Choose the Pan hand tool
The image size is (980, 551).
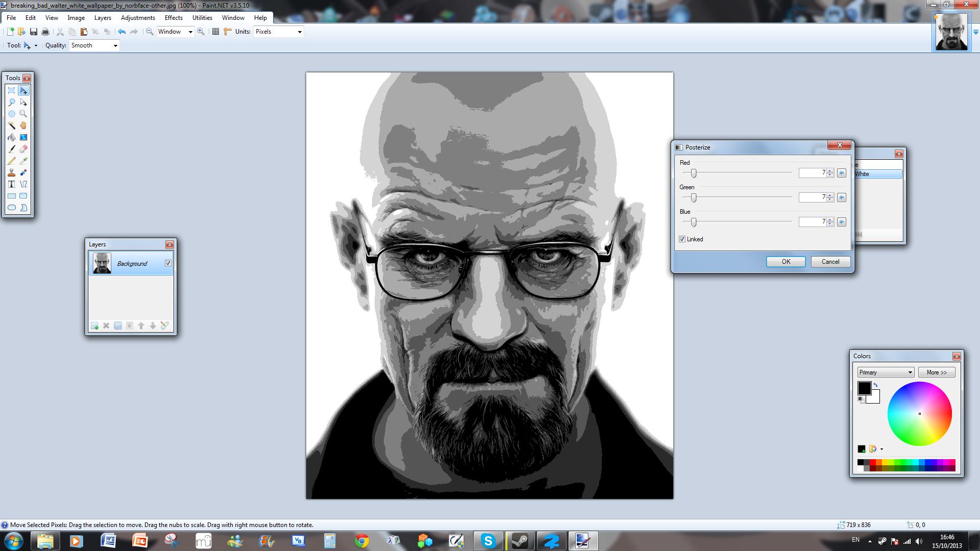(x=23, y=126)
